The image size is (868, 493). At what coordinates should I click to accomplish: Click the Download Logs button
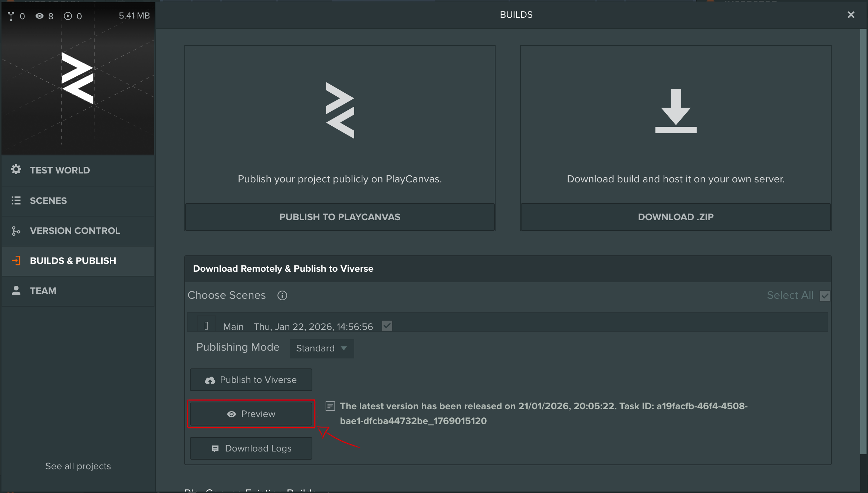click(251, 449)
